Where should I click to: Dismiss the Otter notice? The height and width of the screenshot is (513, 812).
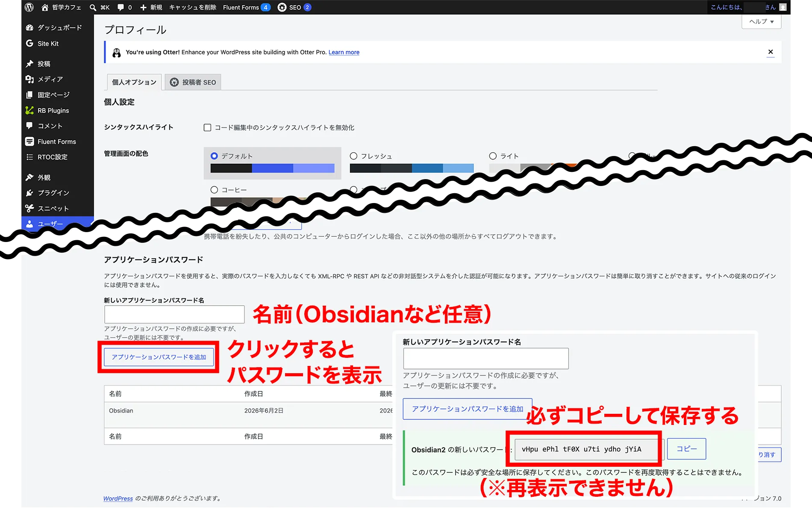[x=771, y=52]
